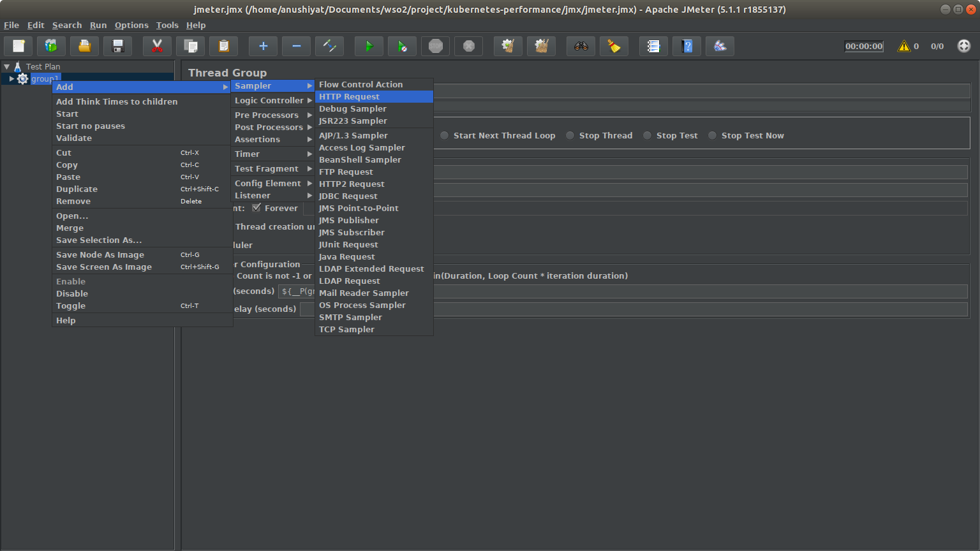This screenshot has width=980, height=551.
Task: Open the Help question mark toolbar icon
Action: pyautogui.click(x=687, y=46)
